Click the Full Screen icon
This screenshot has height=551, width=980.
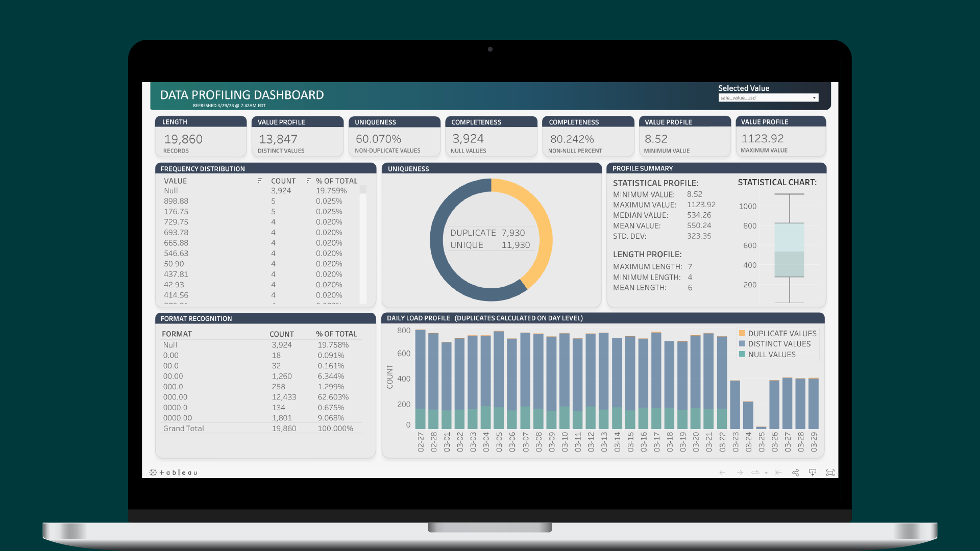(830, 472)
